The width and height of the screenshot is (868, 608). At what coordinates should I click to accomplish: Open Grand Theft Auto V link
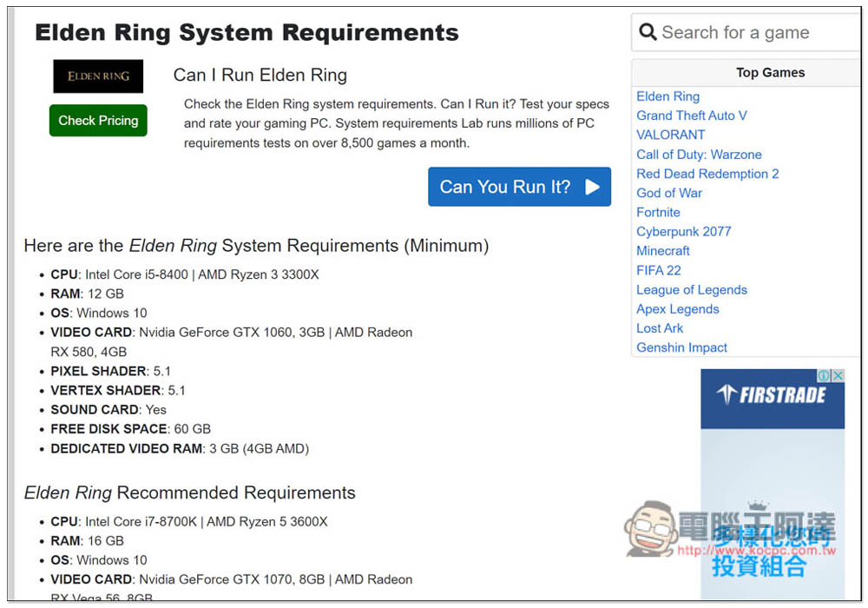click(x=692, y=116)
